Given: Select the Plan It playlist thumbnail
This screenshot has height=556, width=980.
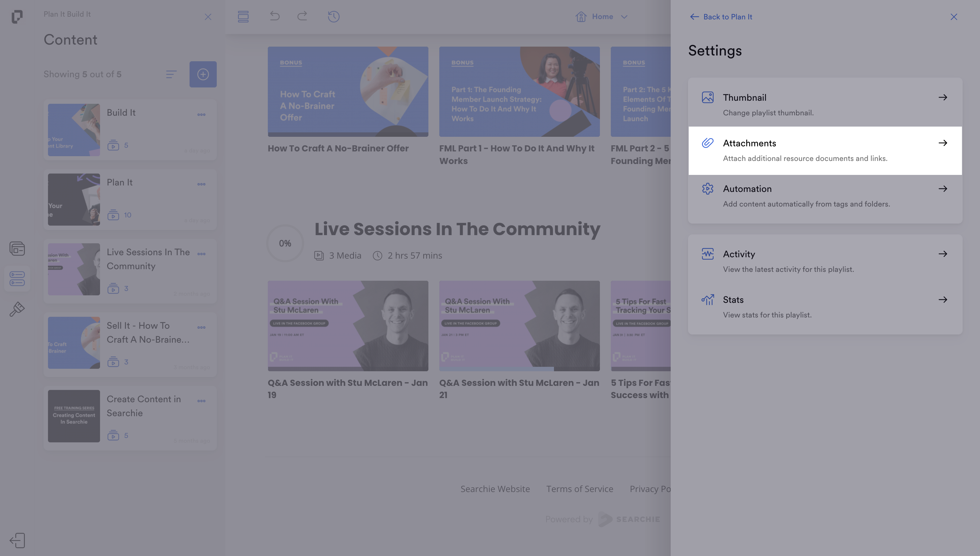Looking at the screenshot, I should coord(74,199).
